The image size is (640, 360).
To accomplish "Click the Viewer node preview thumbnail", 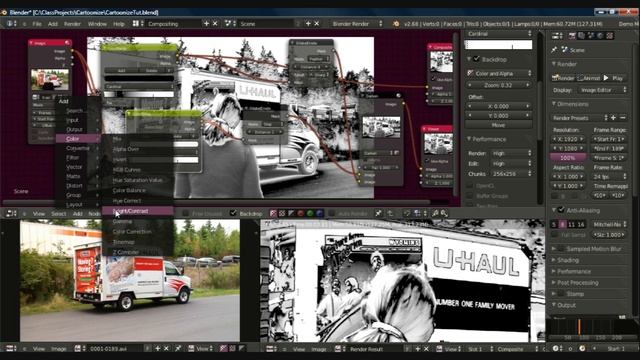I will tap(438, 144).
